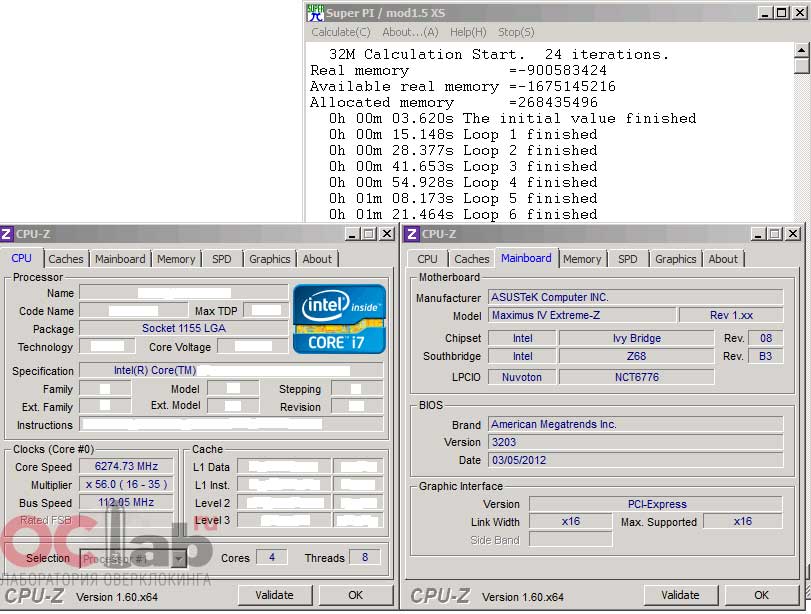Click the CPU-Z icon on the left window title bar

(x=10, y=233)
